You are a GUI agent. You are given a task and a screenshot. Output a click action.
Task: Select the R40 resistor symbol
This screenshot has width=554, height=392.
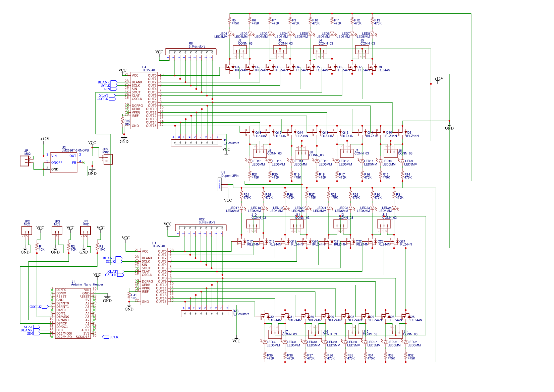(x=122, y=121)
